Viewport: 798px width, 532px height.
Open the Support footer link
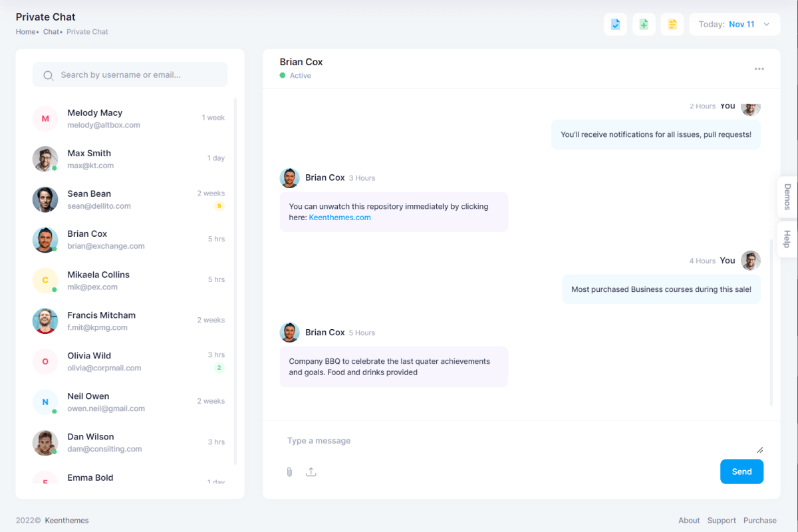coord(722,521)
